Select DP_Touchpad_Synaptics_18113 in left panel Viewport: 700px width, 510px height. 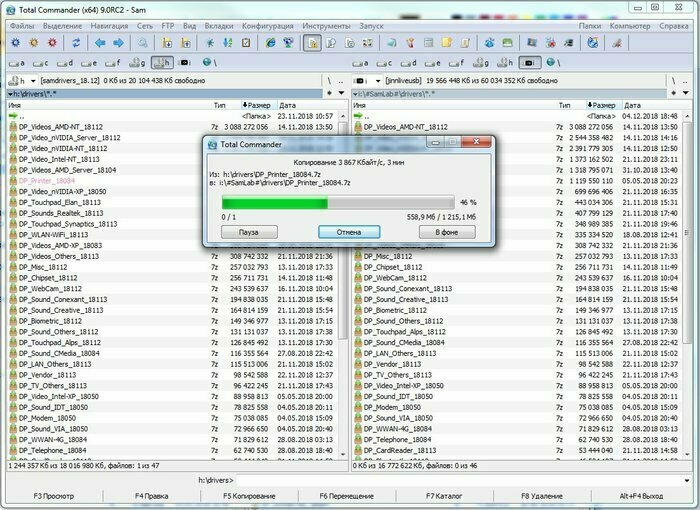click(68, 224)
